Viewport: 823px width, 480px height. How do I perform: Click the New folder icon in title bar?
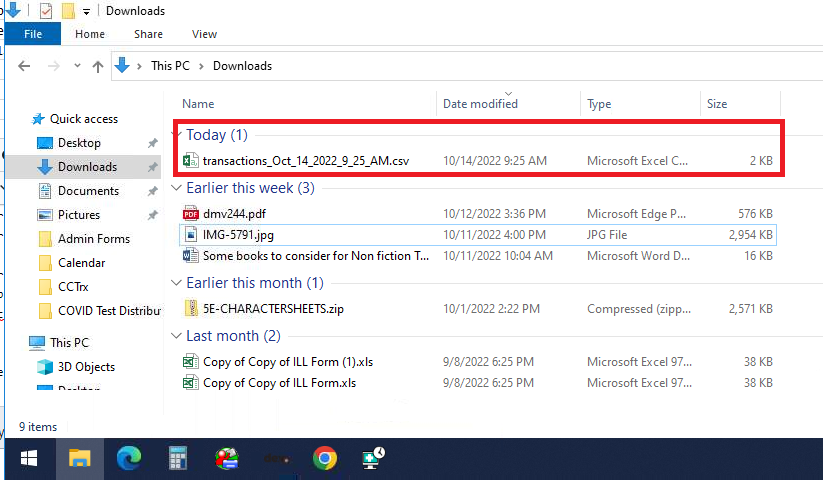(68, 11)
